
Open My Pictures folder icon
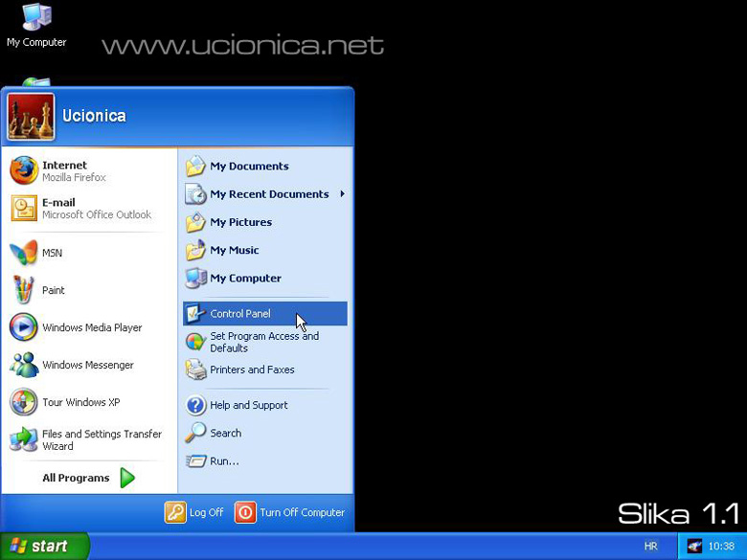[x=195, y=222]
